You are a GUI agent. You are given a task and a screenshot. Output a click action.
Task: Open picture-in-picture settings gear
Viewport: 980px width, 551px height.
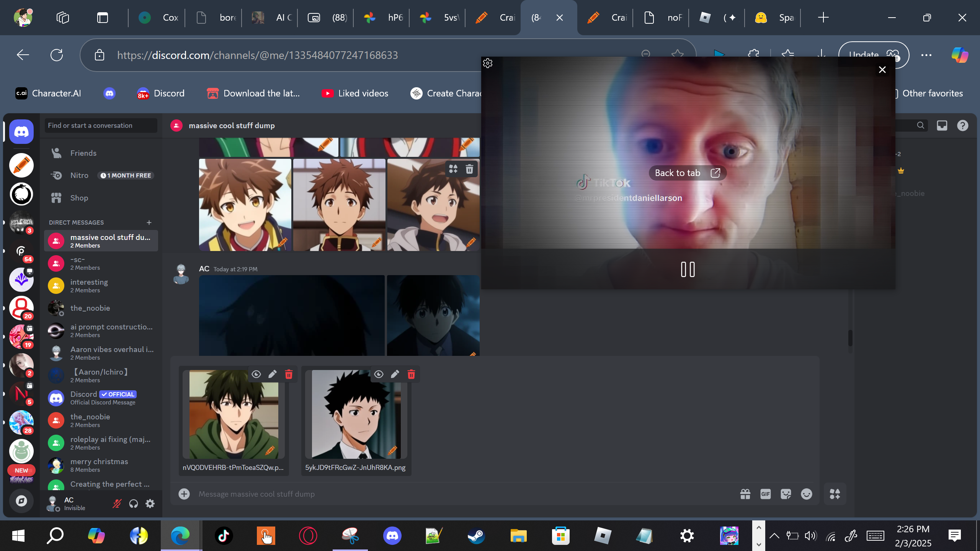coord(488,63)
